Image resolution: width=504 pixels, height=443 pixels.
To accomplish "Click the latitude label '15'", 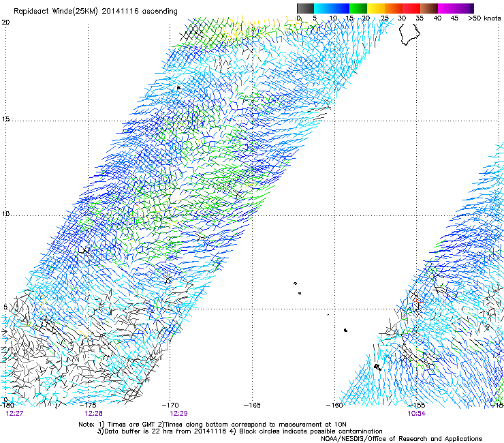I will pos(5,119).
